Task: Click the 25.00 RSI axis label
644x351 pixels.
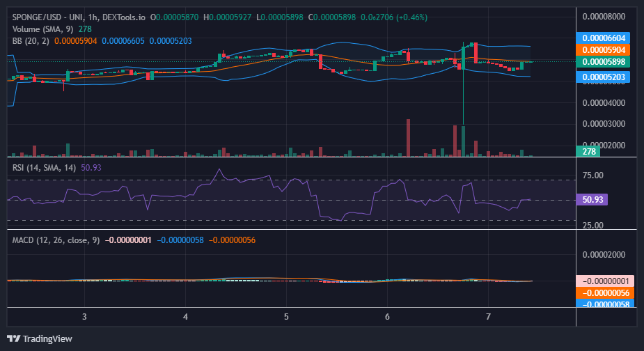Action: [592, 225]
